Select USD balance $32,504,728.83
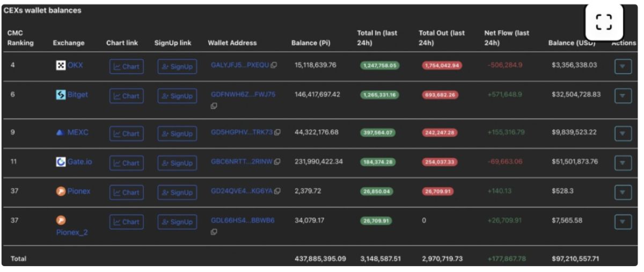644x272 pixels. 576,94
